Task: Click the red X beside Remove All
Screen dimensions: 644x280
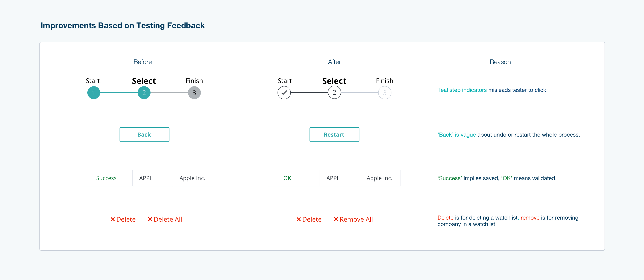Action: tap(336, 219)
